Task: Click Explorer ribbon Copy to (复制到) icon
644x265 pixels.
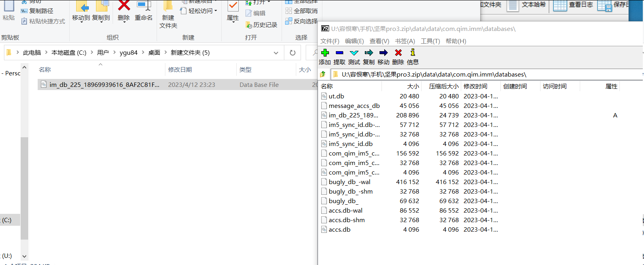Action: (x=102, y=6)
